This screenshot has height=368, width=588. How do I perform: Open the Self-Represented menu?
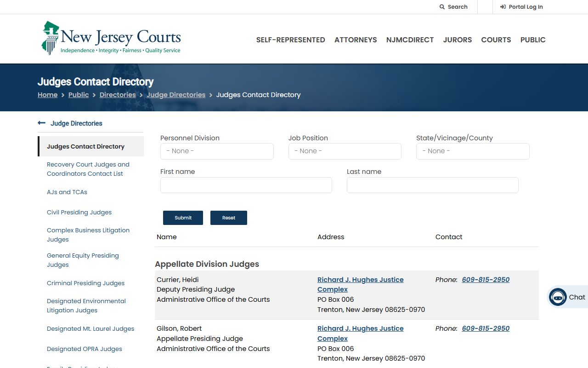tap(291, 40)
